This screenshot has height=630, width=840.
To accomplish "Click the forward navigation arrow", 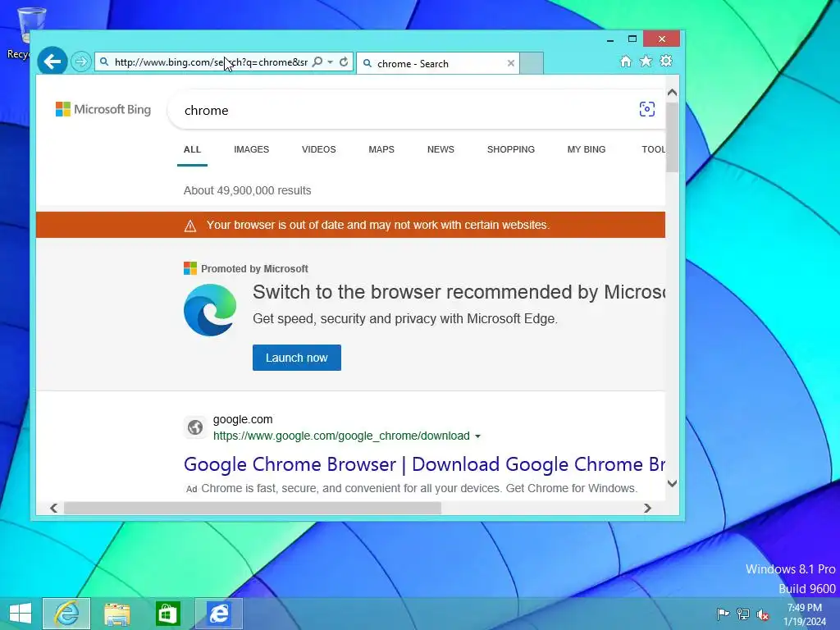I will (x=81, y=62).
